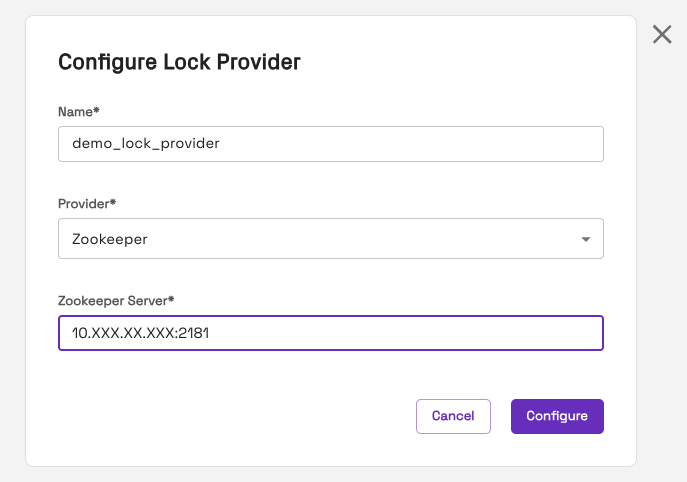Focus the Zookeeper Server input field
687x482 pixels.
(330, 333)
